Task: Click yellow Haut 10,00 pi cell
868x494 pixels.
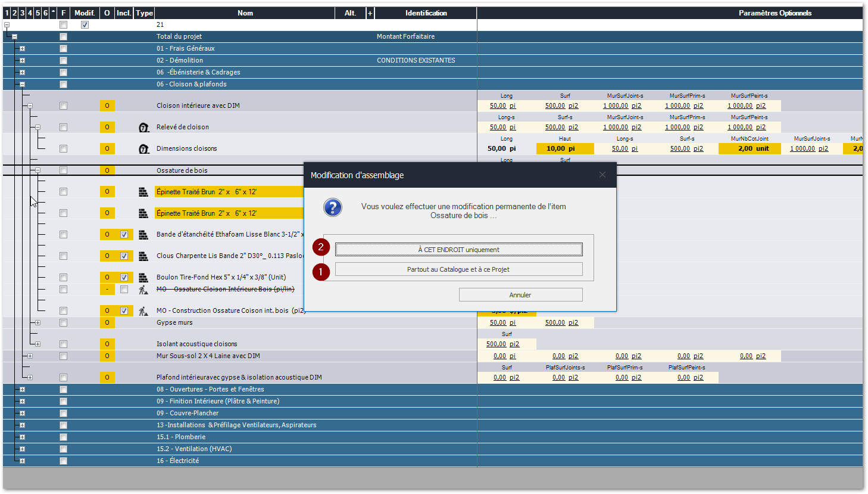Action: pos(564,149)
